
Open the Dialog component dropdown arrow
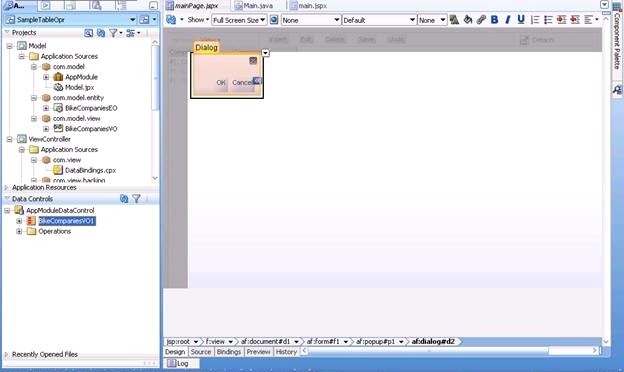265,53
